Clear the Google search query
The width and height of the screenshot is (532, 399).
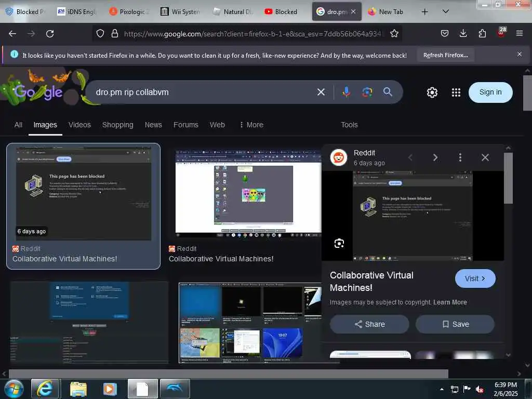(321, 92)
